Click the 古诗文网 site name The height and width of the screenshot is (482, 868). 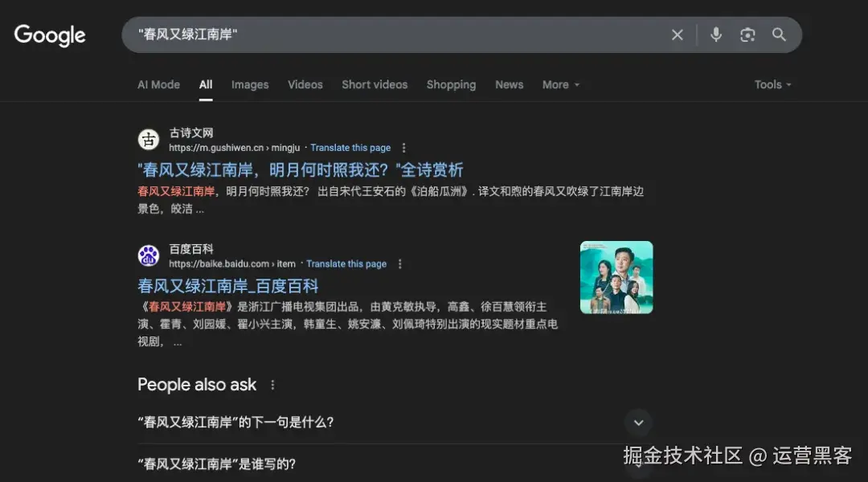[191, 133]
